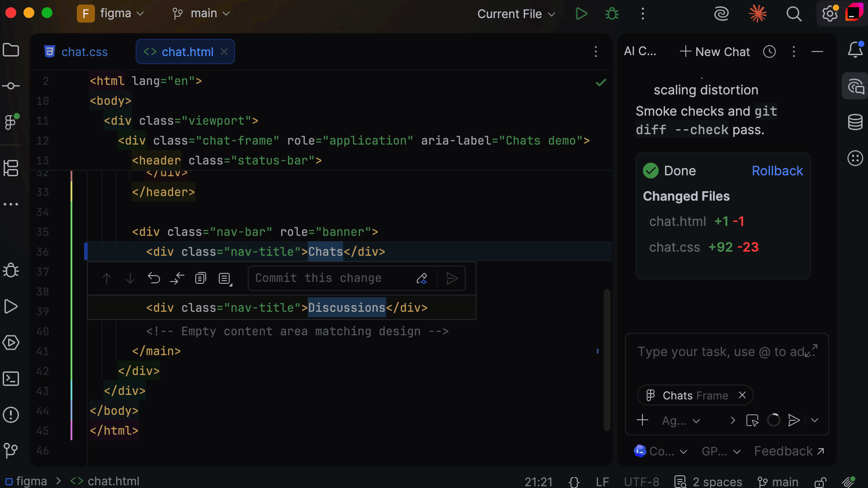The image size is (868, 488).
Task: Expand chevron next to Agent selector
Action: tap(733, 420)
